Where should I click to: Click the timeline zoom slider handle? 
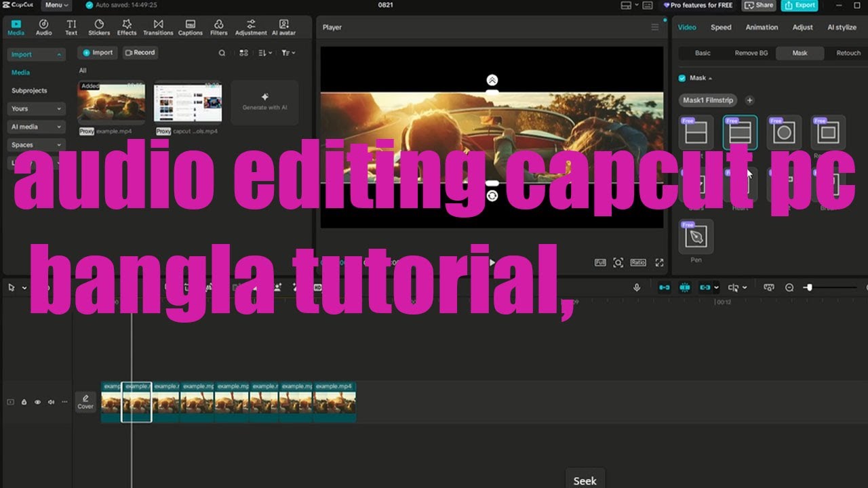click(x=808, y=287)
